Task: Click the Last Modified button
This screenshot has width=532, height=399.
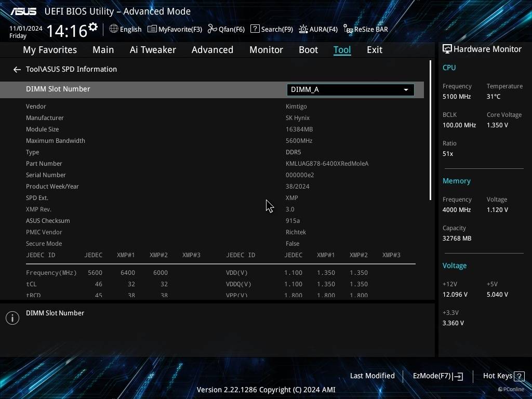Action: [x=372, y=376]
